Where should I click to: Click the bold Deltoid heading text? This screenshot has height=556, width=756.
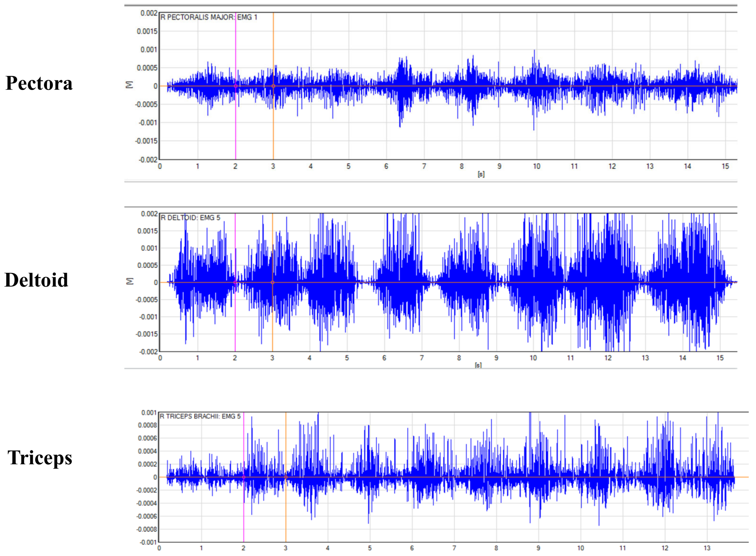pyautogui.click(x=36, y=280)
